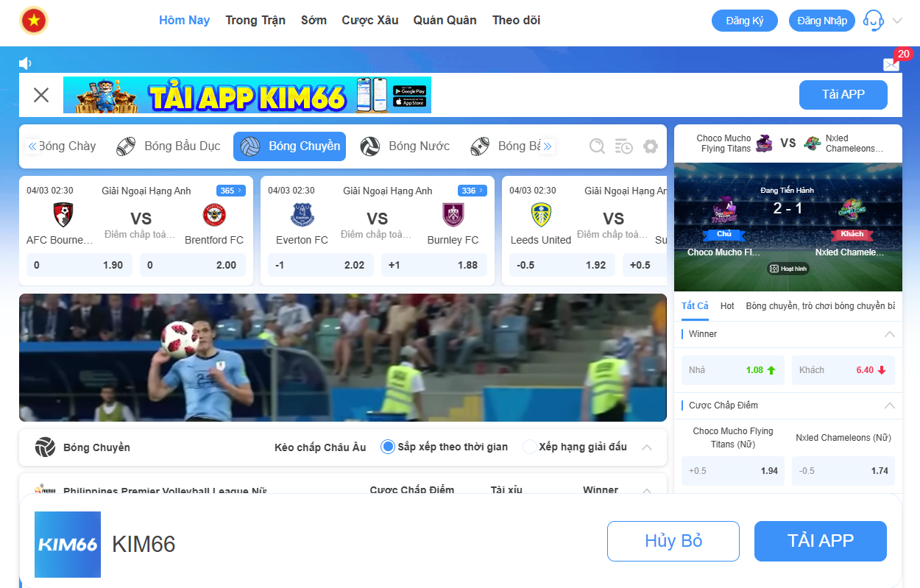
Task: Open the Hot tab in match panel
Action: tap(727, 305)
